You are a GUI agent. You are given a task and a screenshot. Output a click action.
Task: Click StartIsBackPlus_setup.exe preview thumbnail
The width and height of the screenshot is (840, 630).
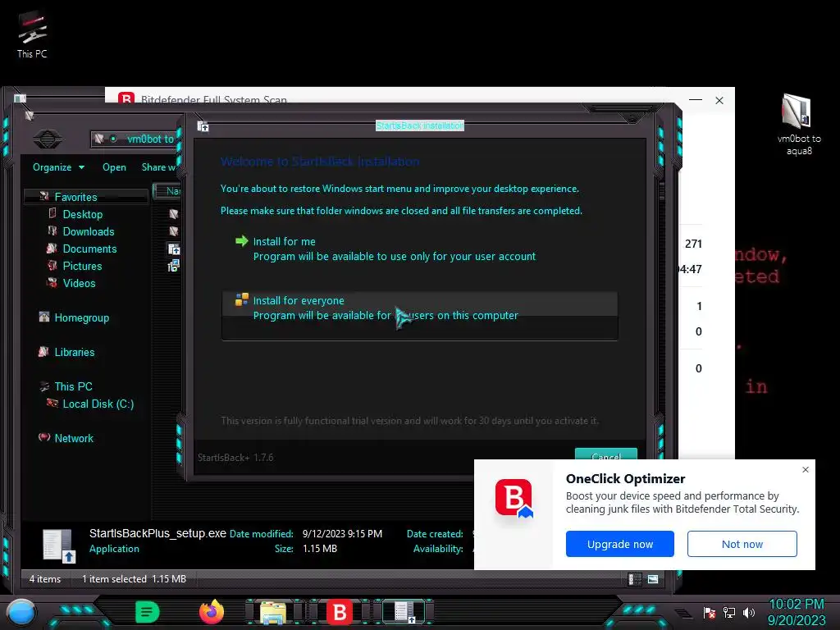(x=58, y=545)
